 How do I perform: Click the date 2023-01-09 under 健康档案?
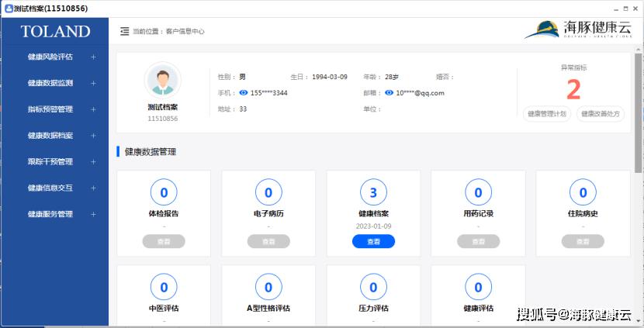coord(373,226)
